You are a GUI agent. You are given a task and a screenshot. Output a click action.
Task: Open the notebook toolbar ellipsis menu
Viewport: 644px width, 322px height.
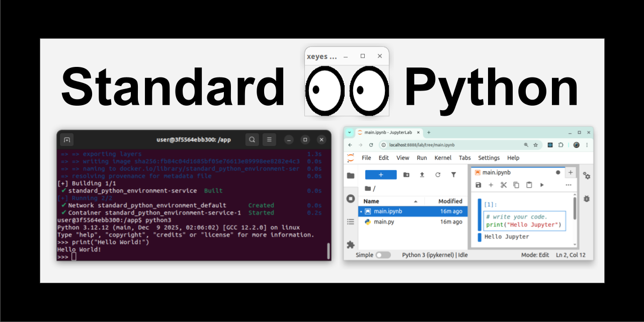[x=569, y=185]
